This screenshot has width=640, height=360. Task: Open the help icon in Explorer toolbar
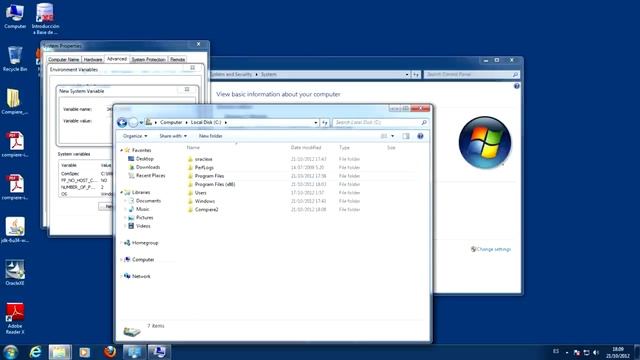[420, 136]
